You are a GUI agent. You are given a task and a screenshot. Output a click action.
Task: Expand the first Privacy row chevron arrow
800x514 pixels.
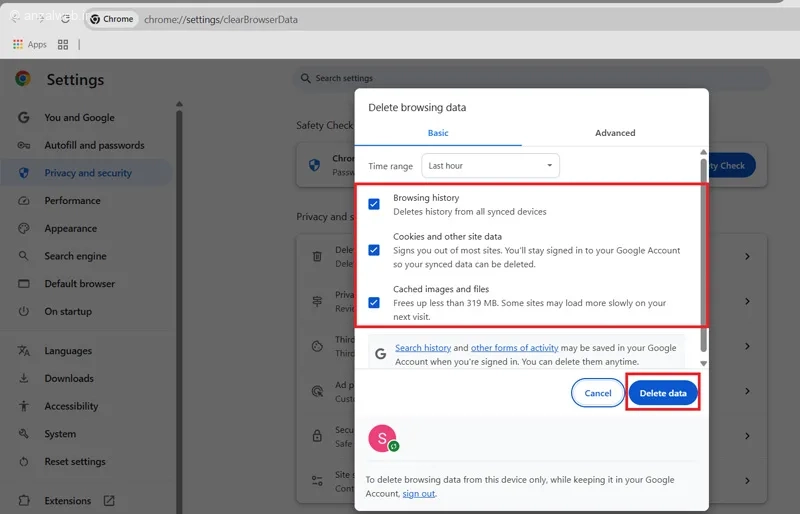[x=746, y=257]
